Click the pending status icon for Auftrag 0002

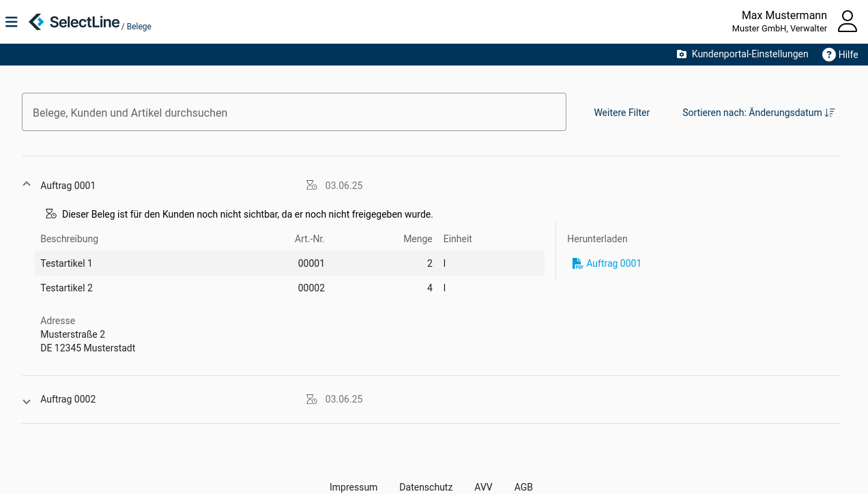(x=312, y=399)
